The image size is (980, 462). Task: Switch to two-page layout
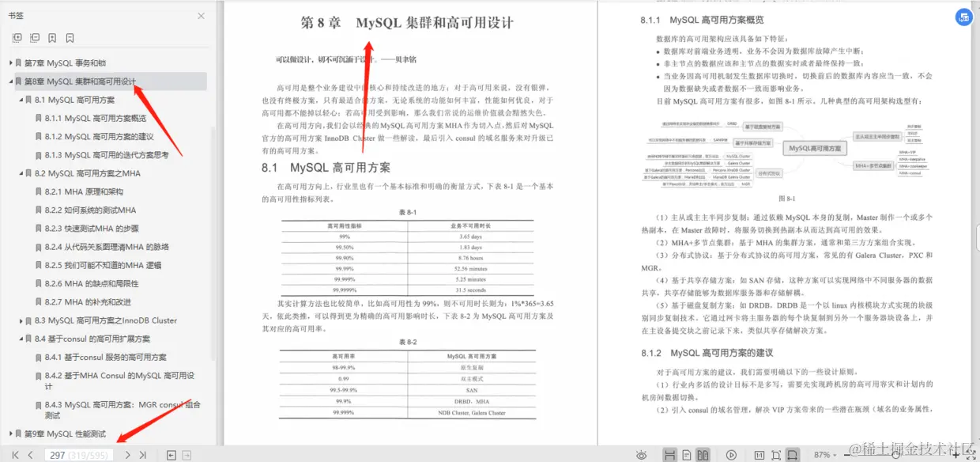coord(703,455)
